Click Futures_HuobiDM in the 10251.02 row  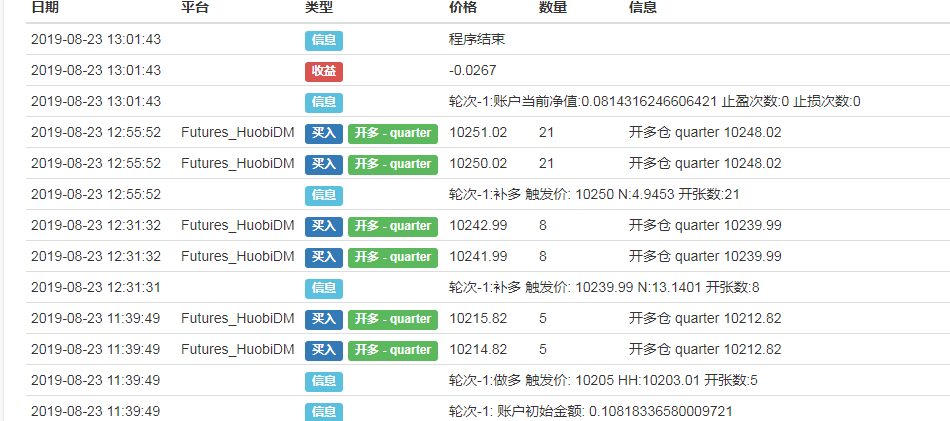238,133
